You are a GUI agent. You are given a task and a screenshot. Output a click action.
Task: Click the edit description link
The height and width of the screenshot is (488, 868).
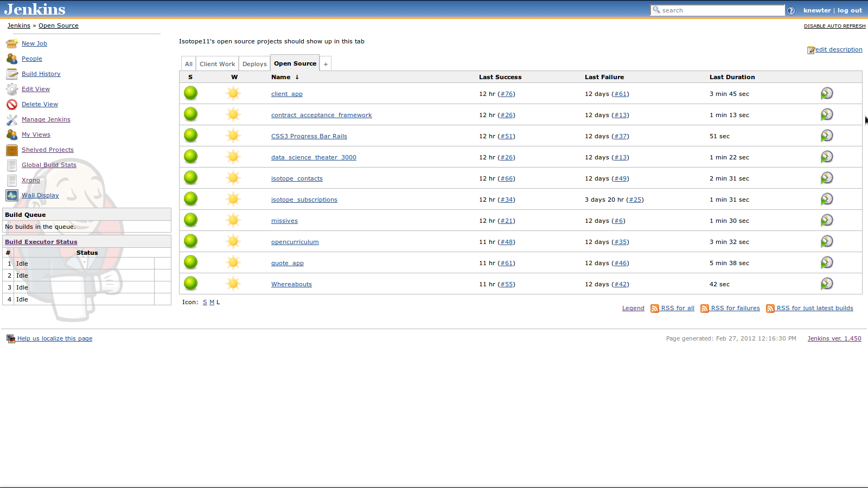839,49
